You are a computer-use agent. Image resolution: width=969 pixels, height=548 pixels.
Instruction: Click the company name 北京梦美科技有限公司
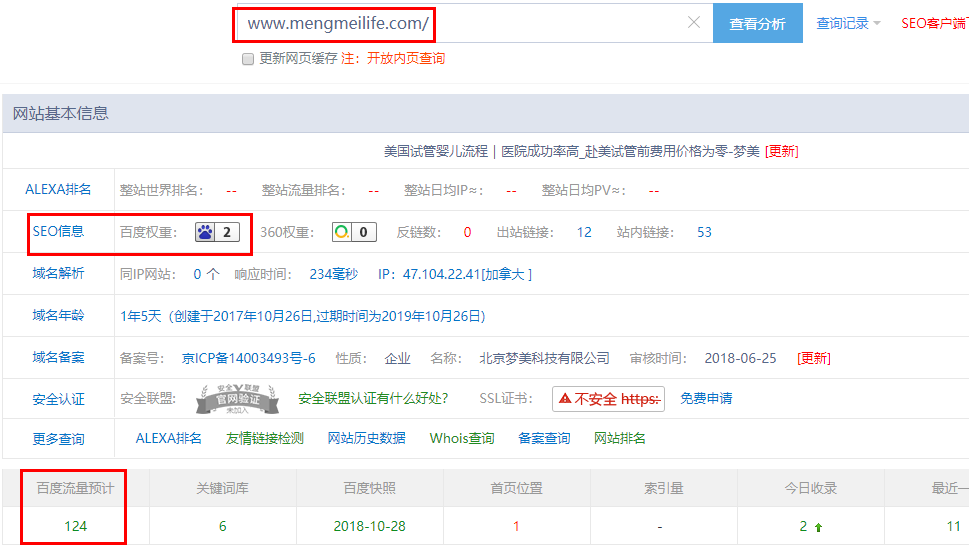tap(544, 358)
